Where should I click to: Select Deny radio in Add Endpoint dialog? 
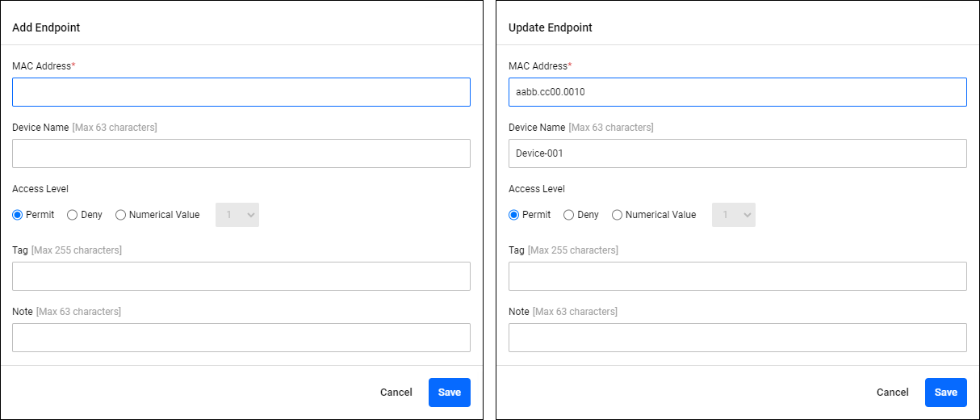[x=73, y=215]
